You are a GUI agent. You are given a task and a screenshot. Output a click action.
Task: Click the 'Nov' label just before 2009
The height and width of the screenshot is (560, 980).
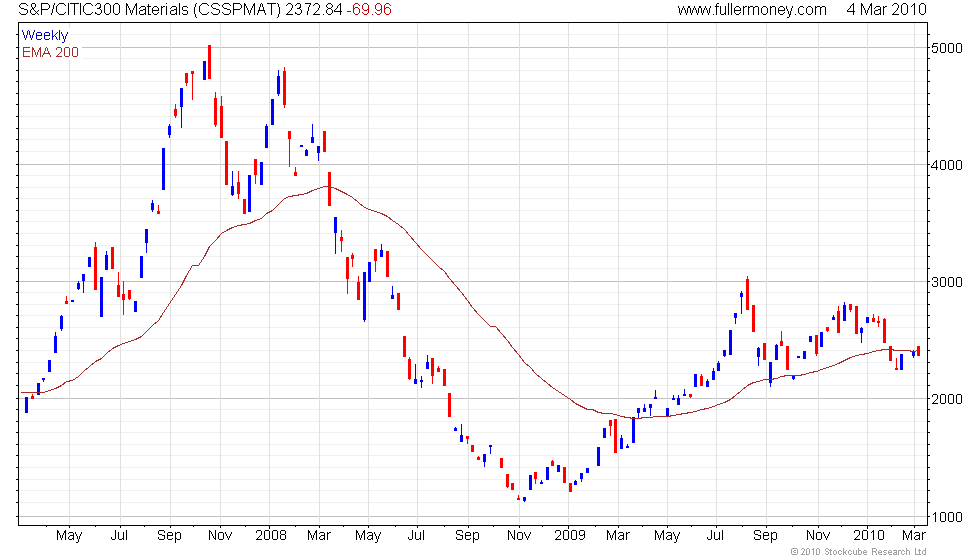coord(519,536)
